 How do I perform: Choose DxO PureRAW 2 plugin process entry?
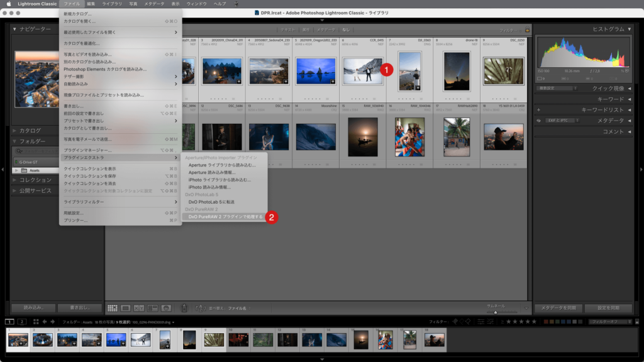click(225, 217)
